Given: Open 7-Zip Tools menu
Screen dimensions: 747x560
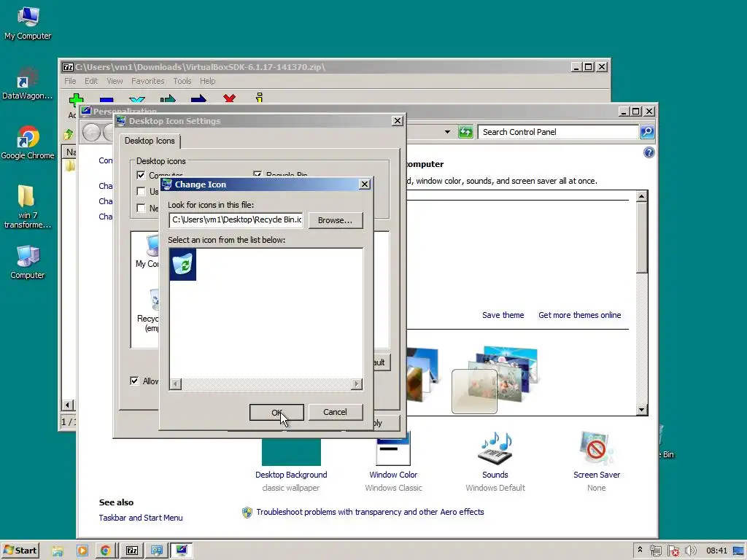Looking at the screenshot, I should click(182, 81).
